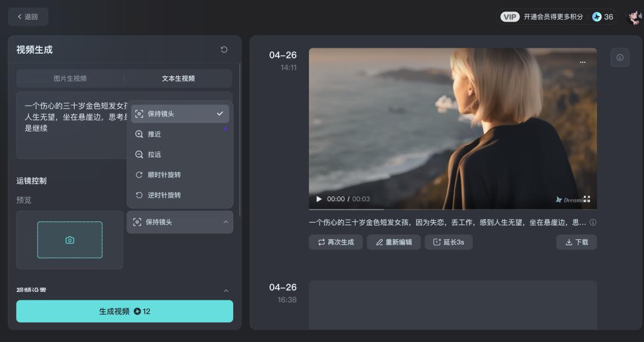Click 再次生成 to regenerate video
The image size is (644, 342).
pyautogui.click(x=336, y=242)
